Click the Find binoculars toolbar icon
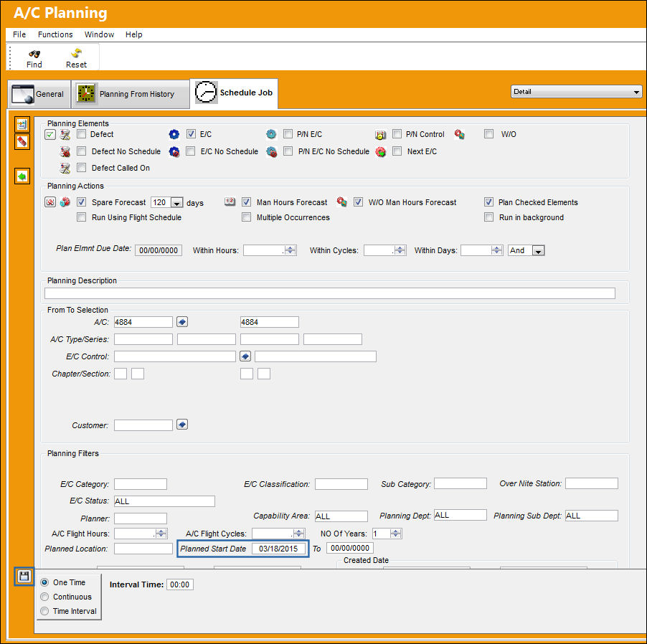The width and height of the screenshot is (647, 644). [34, 54]
